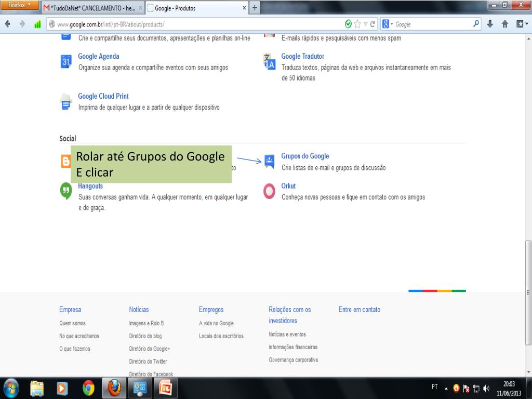This screenshot has width=532, height=399.
Task: Click the Firefox forward arrow button
Action: [22, 24]
